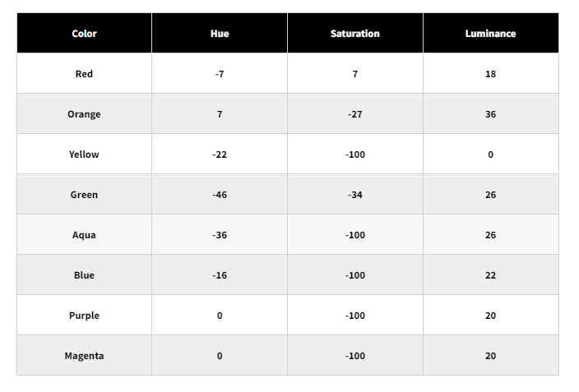The image size is (579, 392).
Task: Click the Red row label
Action: (84, 74)
